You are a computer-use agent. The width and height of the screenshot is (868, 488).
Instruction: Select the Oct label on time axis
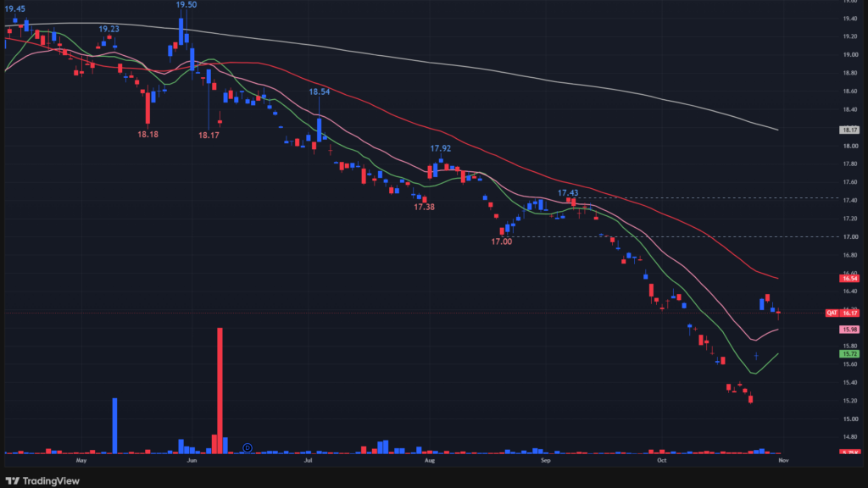[661, 460]
